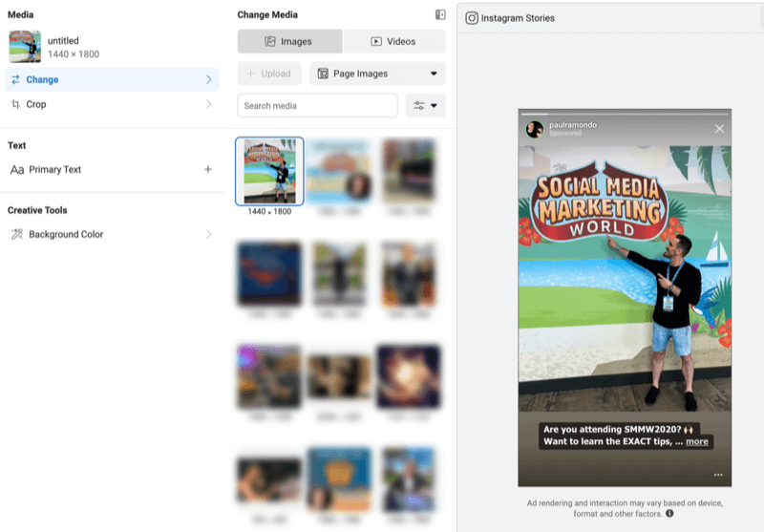Open the three-dot menu in story preview
The image size is (764, 532).
pyautogui.click(x=718, y=475)
